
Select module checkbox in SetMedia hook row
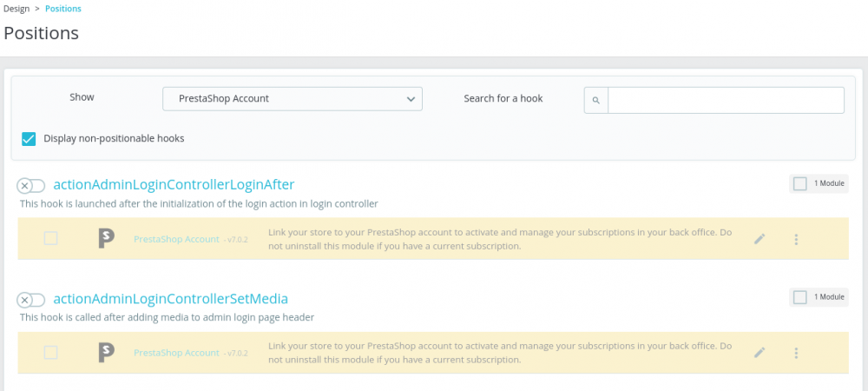tap(50, 352)
